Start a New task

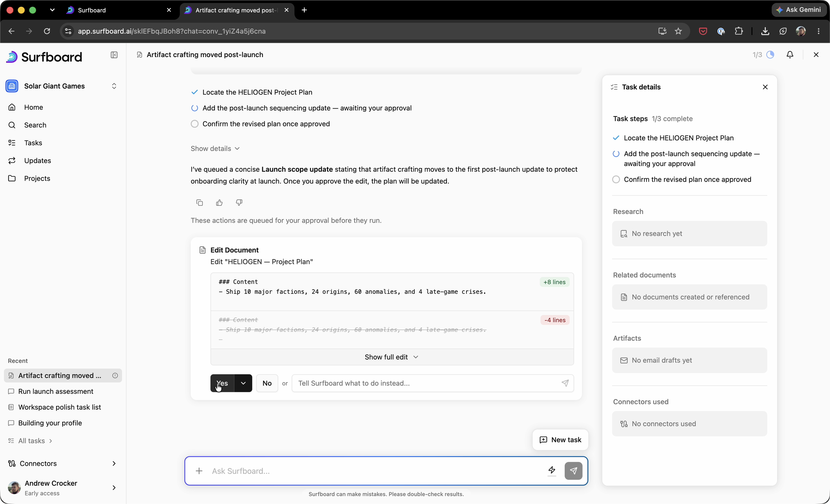point(560,440)
